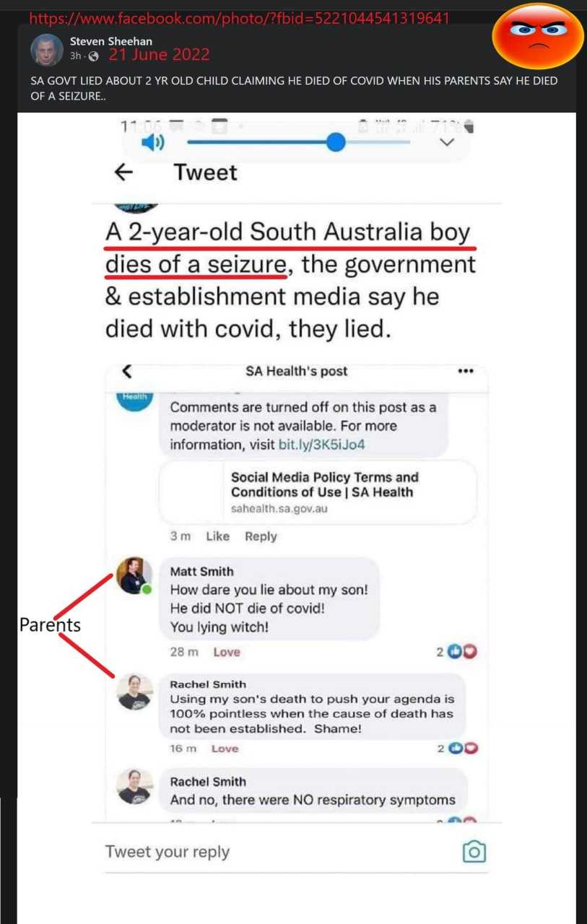
Task: Click the reaction icons on Matt Smith's comment
Action: tap(463, 652)
